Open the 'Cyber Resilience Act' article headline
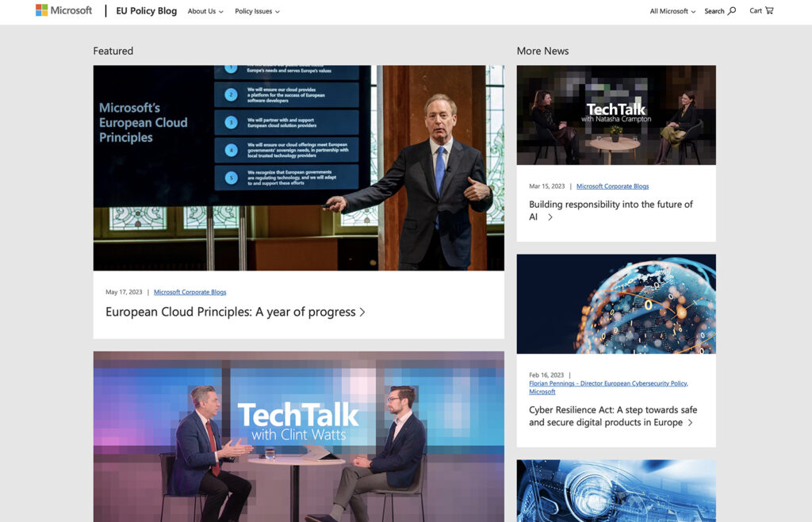The height and width of the screenshot is (522, 812). [613, 416]
